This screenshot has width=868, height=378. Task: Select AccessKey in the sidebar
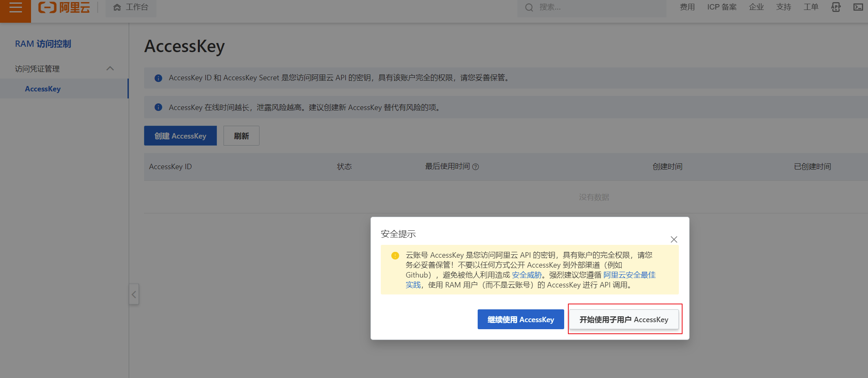tap(43, 89)
